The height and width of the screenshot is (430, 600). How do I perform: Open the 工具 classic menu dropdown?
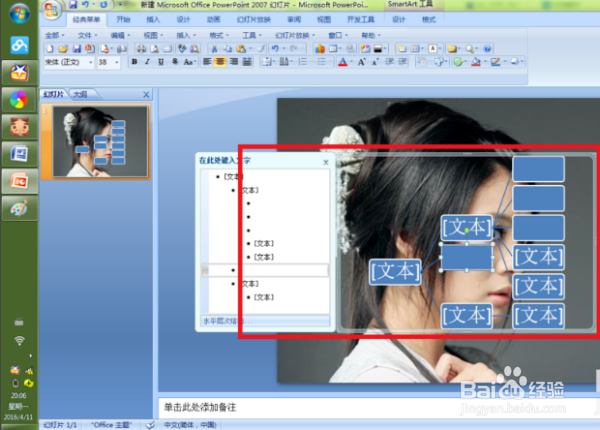click(x=252, y=35)
